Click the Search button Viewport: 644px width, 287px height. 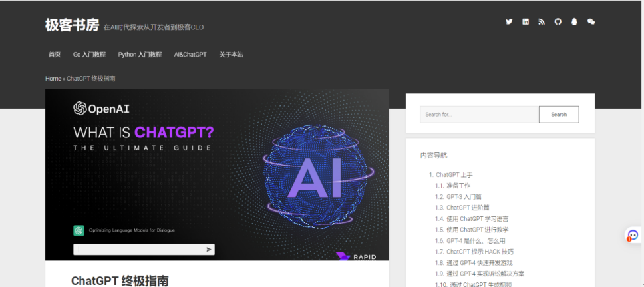pos(559,115)
